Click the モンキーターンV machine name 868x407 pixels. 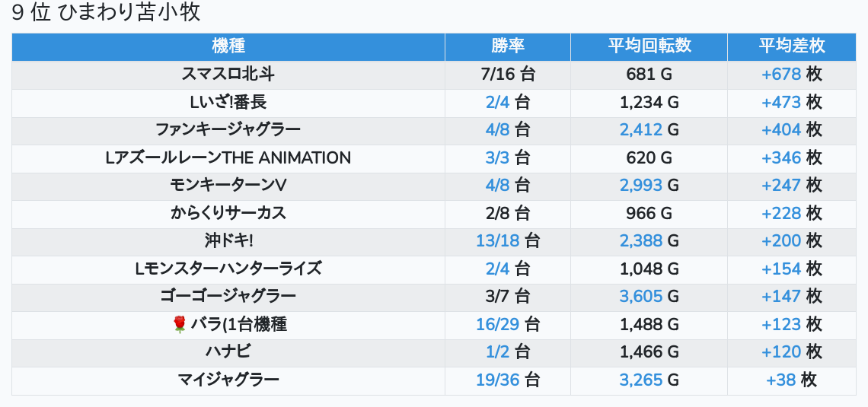pyautogui.click(x=228, y=186)
